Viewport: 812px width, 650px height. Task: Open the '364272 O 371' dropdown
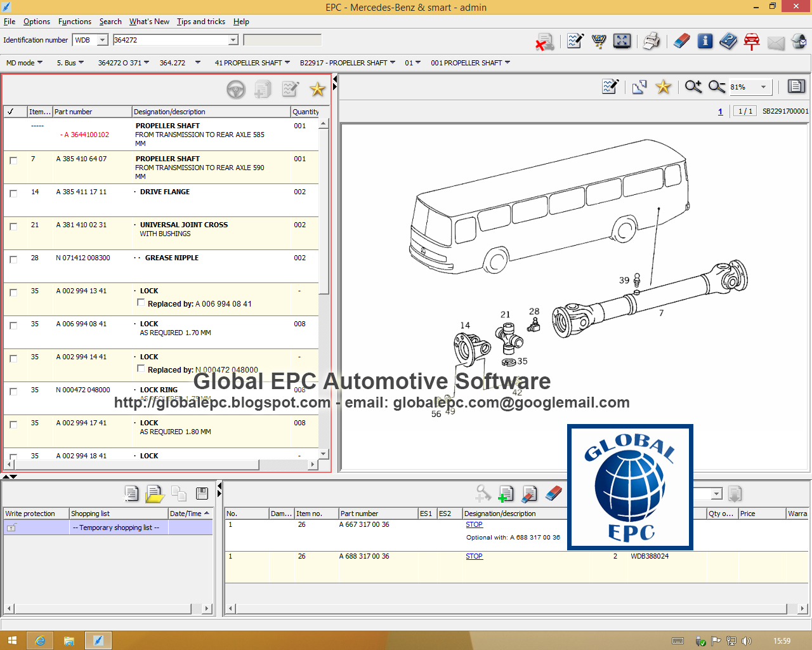[x=124, y=63]
